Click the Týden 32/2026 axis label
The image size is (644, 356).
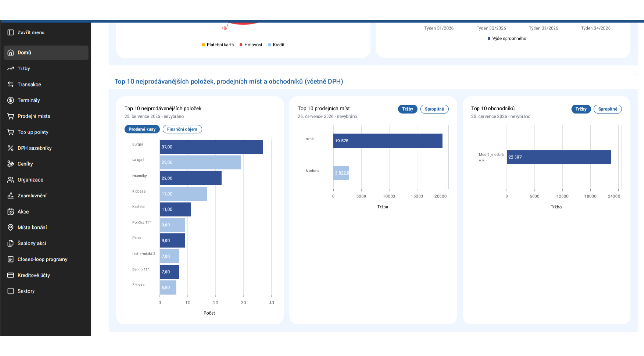[491, 28]
